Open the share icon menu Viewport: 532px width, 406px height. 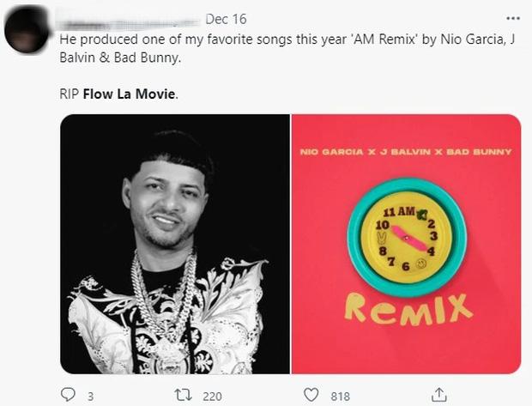coord(439,395)
